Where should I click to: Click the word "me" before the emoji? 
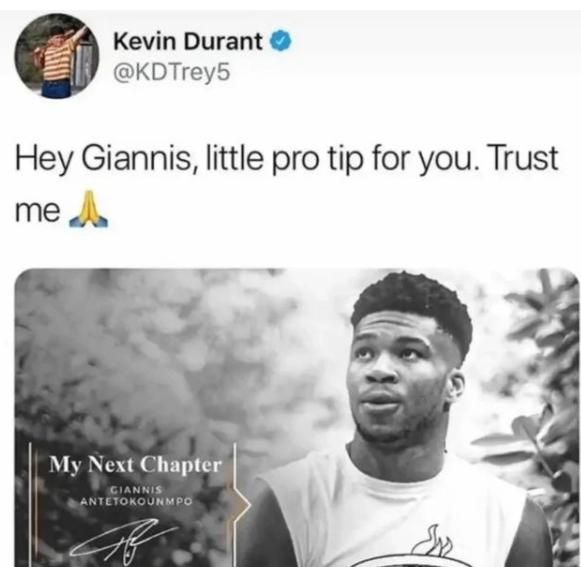pos(37,212)
